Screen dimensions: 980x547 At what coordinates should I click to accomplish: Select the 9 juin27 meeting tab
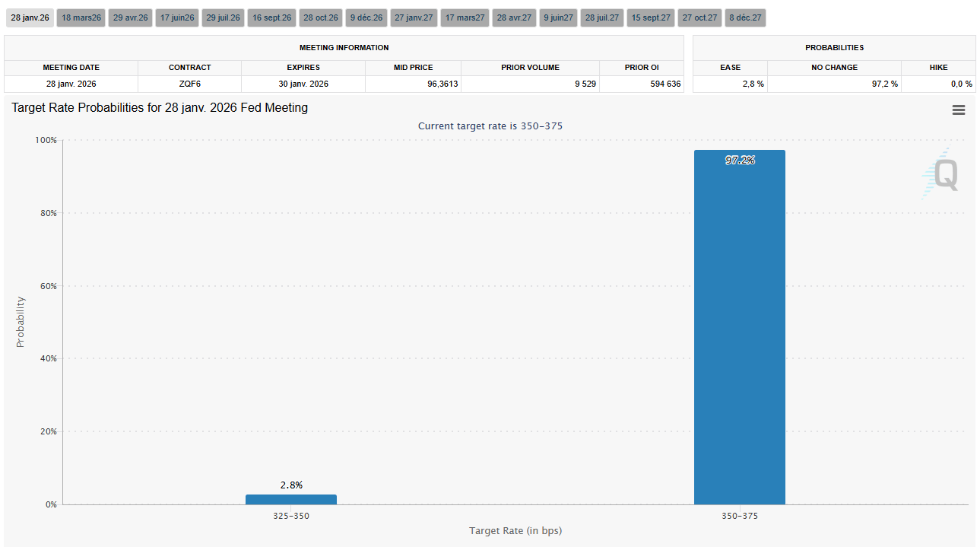559,17
